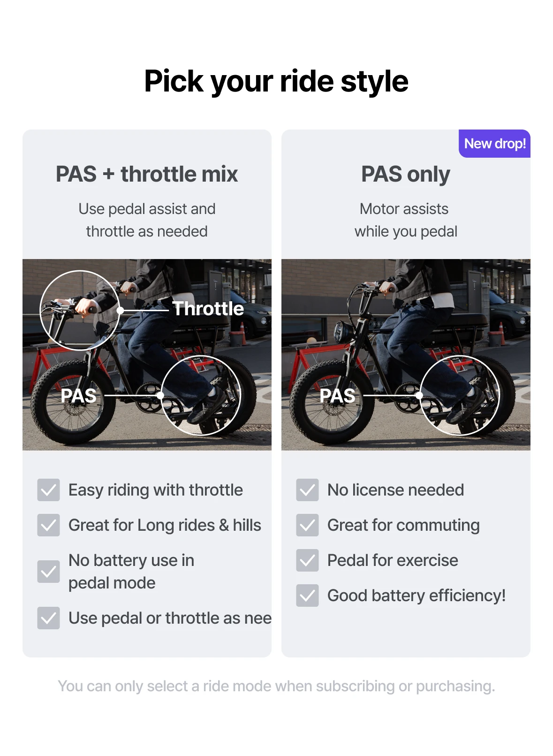
Task: Click the 'Pick your ride style' title
Action: [x=276, y=81]
